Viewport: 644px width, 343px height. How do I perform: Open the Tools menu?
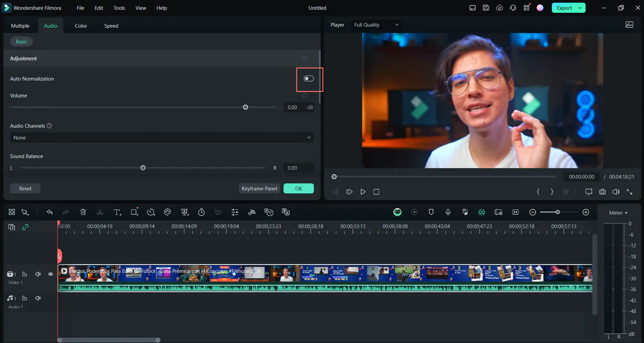click(x=119, y=8)
